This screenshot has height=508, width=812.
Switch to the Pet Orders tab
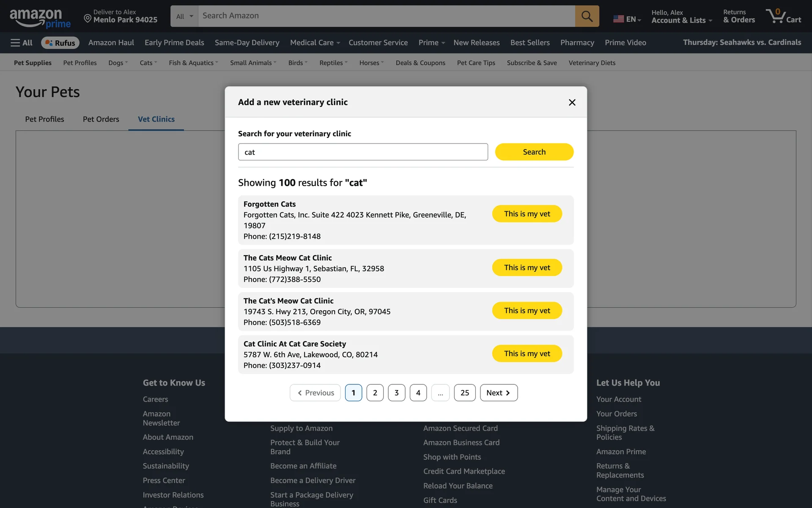[101, 119]
